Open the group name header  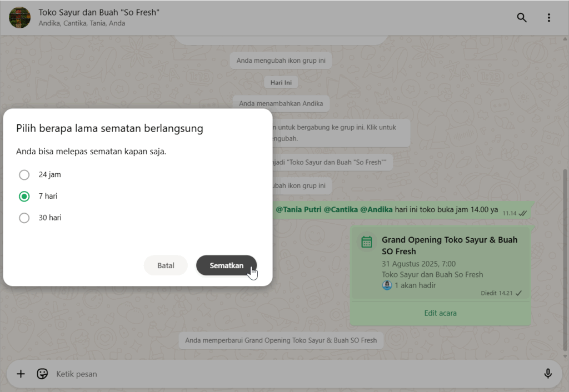click(99, 12)
